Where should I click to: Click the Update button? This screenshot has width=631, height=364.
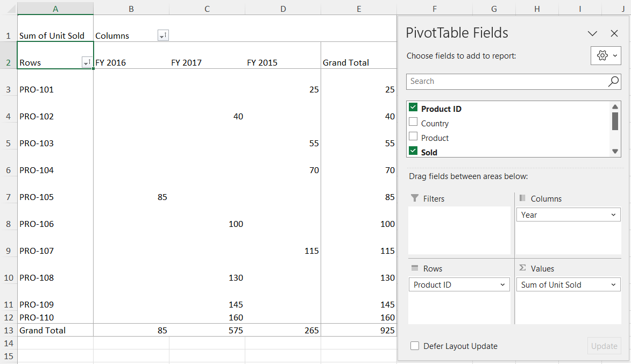point(603,346)
